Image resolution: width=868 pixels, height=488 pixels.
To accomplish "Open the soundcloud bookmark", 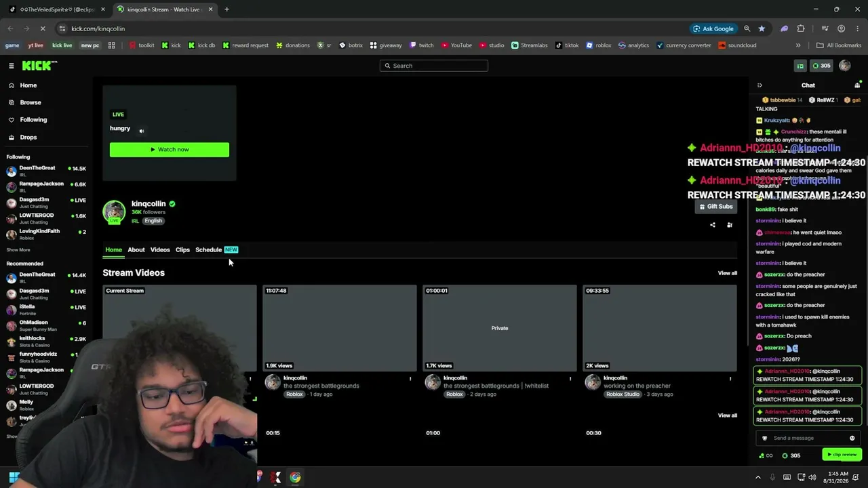I will pyautogui.click(x=737, y=45).
